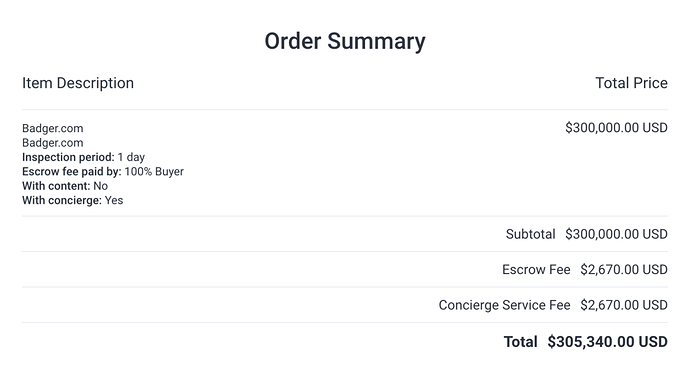Click the Subtotal label

530,234
